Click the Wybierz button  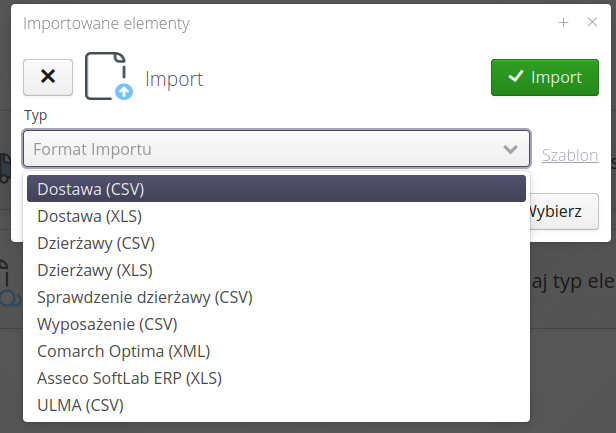[x=563, y=212]
